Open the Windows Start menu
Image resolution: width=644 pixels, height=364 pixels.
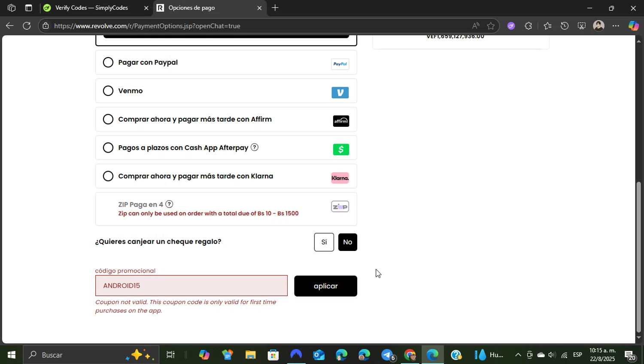(12, 355)
